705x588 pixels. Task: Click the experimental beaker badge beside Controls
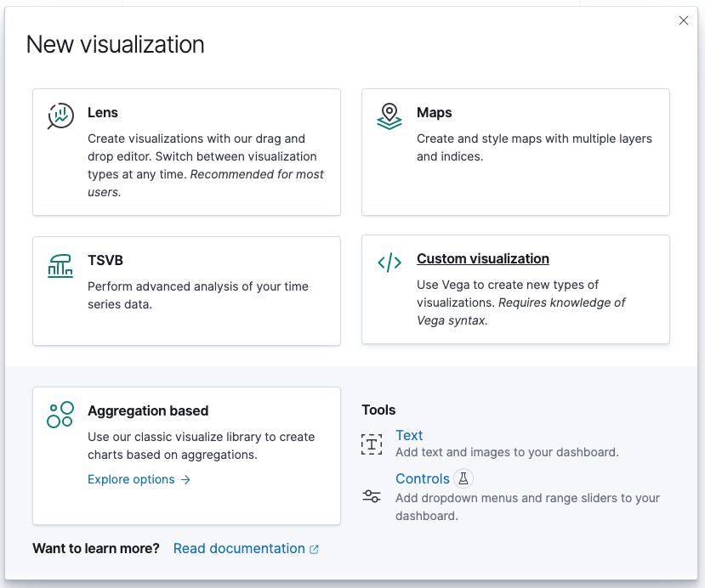463,478
